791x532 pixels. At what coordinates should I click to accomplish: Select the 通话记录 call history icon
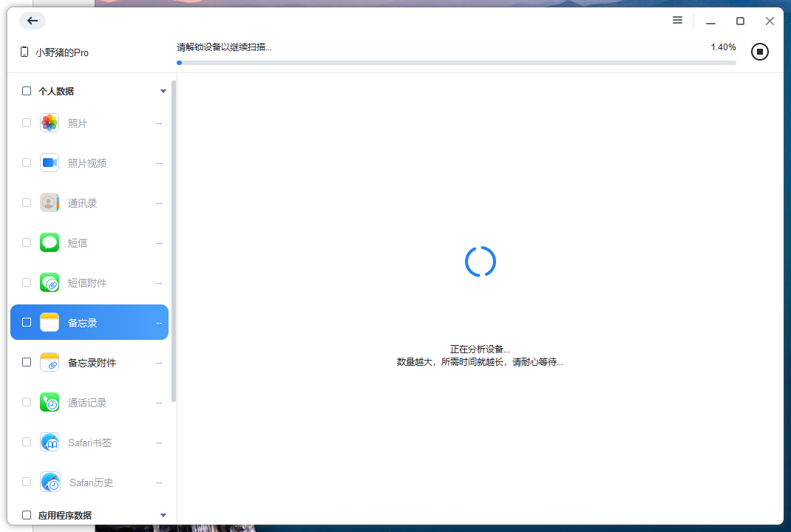pos(49,402)
